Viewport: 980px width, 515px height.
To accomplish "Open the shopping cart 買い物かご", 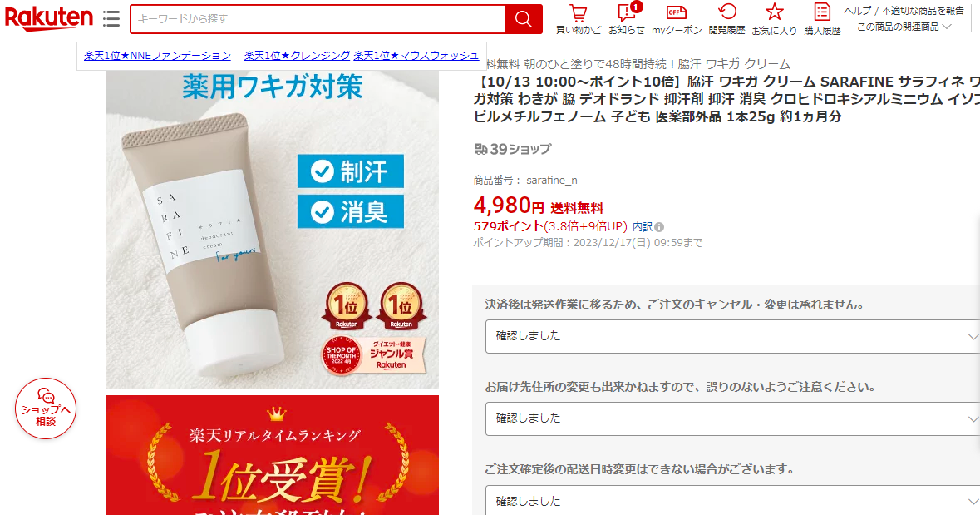I will (579, 19).
